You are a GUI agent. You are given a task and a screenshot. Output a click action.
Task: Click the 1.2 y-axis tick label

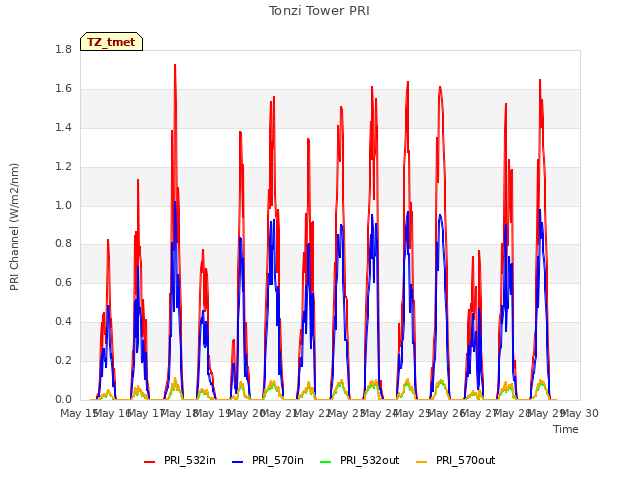(63, 167)
